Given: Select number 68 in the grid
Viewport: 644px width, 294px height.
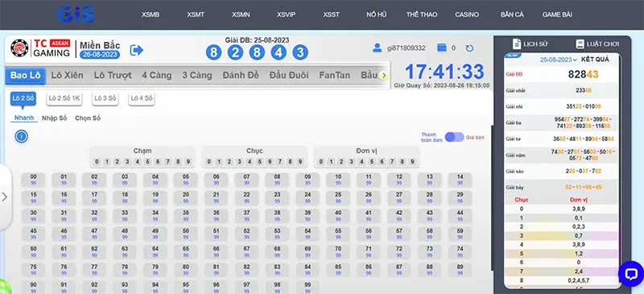Looking at the screenshot, I should (277, 251).
